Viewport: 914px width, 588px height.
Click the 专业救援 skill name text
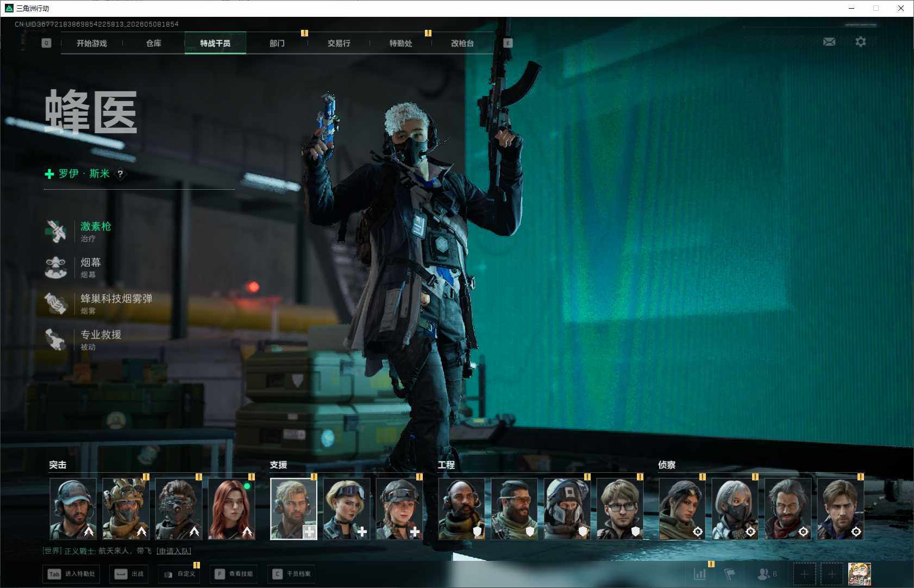click(x=101, y=335)
